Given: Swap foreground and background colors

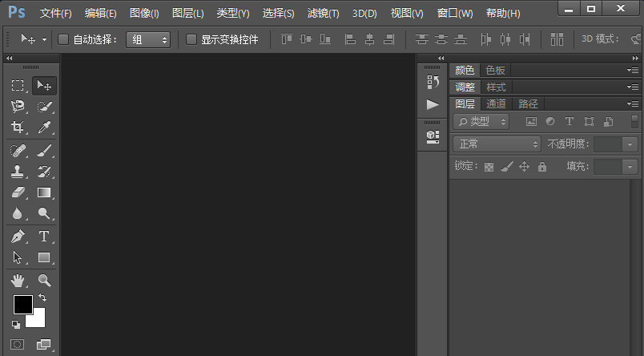Looking at the screenshot, I should (x=42, y=297).
